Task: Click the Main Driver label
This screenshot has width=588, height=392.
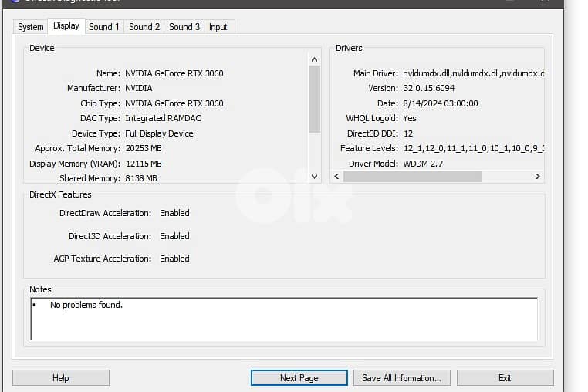Action: (x=375, y=73)
